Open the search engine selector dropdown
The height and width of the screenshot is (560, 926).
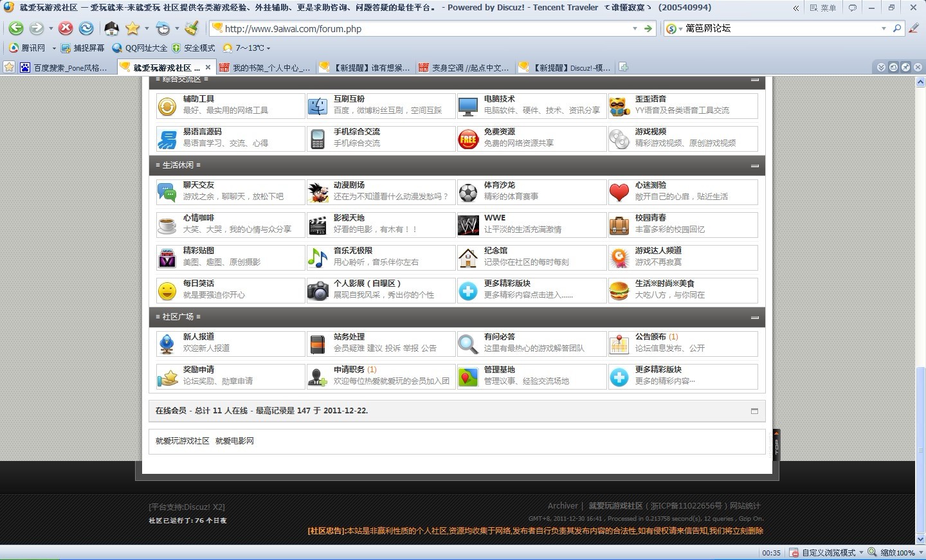pos(680,29)
